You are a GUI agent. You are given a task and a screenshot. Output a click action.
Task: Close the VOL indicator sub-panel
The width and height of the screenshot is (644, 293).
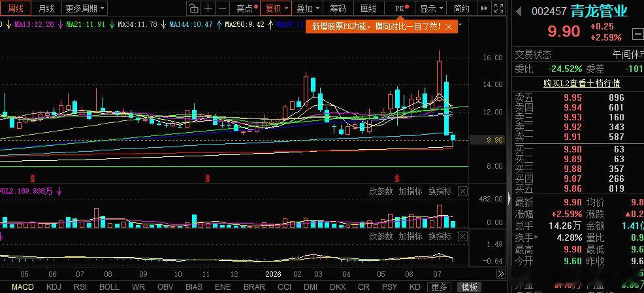pos(462,192)
